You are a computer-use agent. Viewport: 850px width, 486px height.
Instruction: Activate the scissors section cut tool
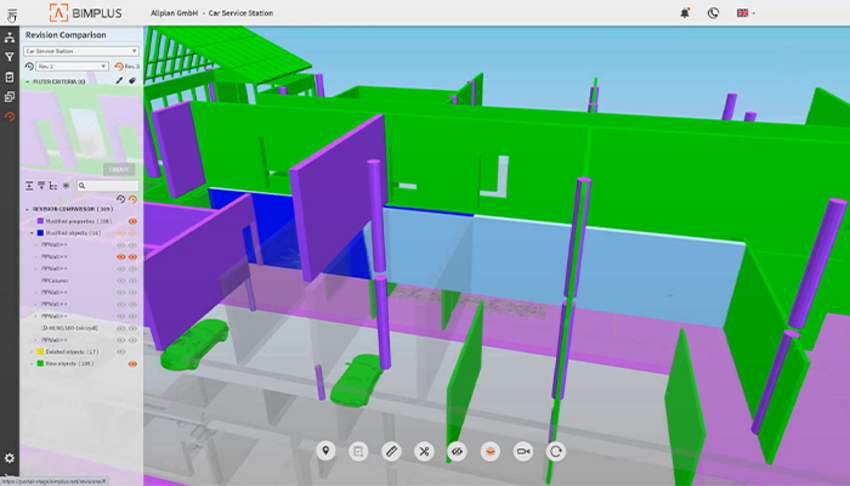click(424, 452)
